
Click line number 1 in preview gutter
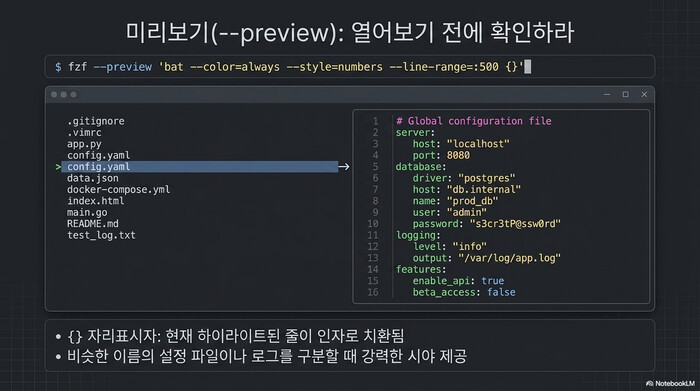coord(375,121)
